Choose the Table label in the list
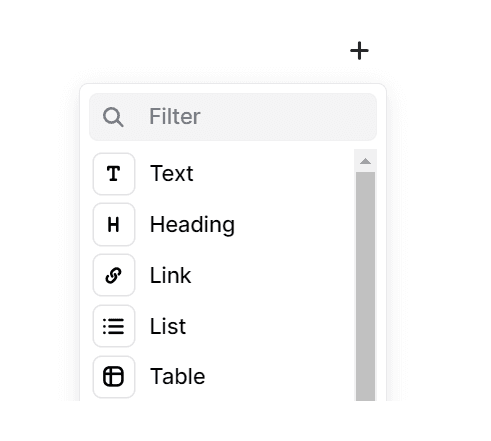The height and width of the screenshot is (441, 491). pos(177,376)
